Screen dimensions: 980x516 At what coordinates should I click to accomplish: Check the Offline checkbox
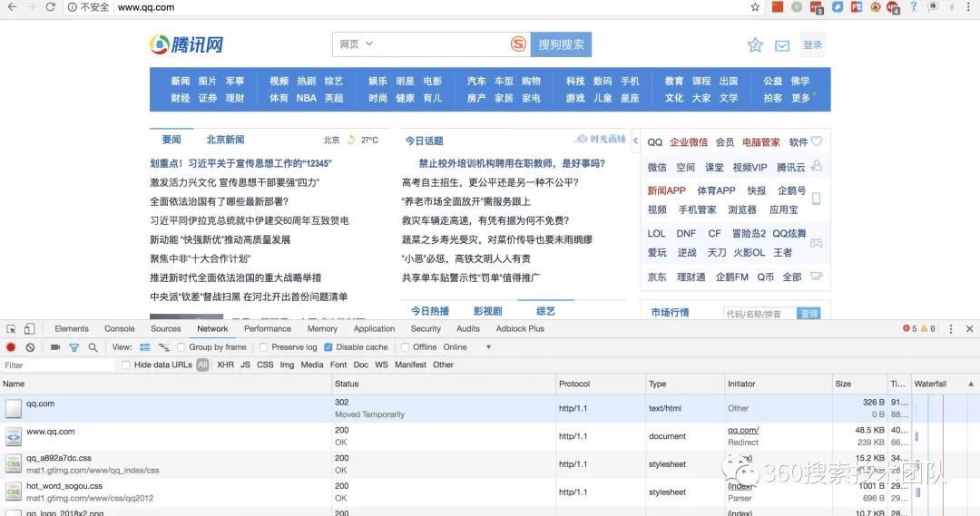[405, 347]
